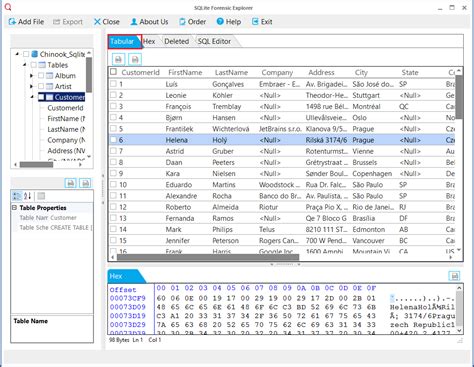Viewport: 474px width, 367px height.
Task: Sort by the City column header
Action: coord(361,72)
